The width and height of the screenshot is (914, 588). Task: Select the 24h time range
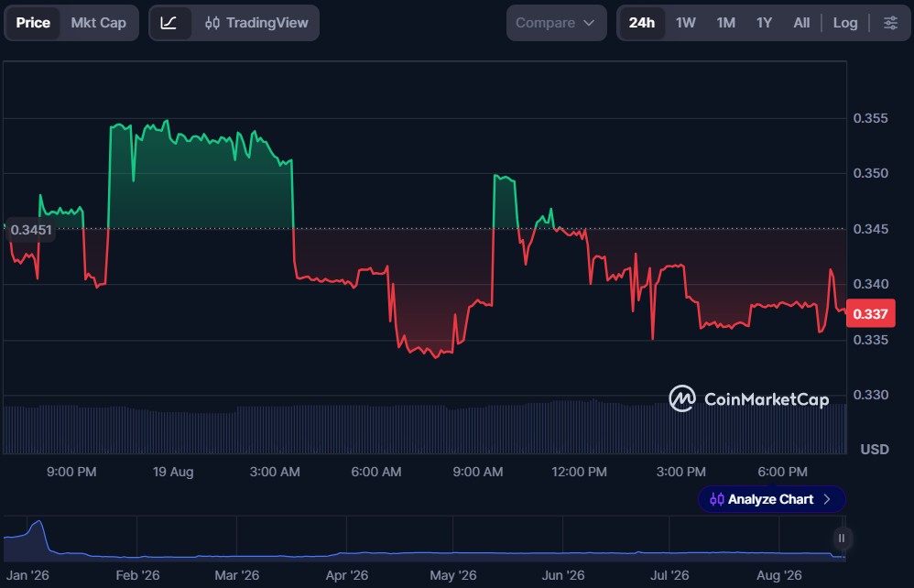point(641,23)
